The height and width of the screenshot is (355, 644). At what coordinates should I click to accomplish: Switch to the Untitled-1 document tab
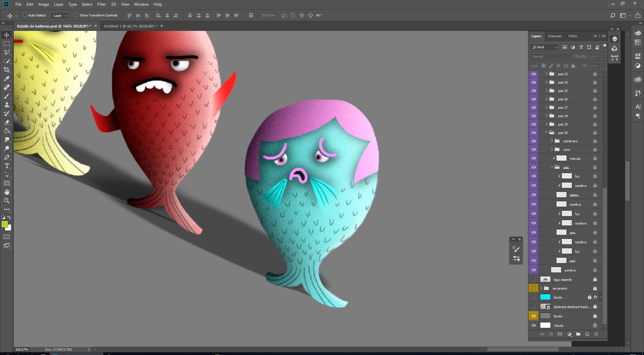coord(130,26)
